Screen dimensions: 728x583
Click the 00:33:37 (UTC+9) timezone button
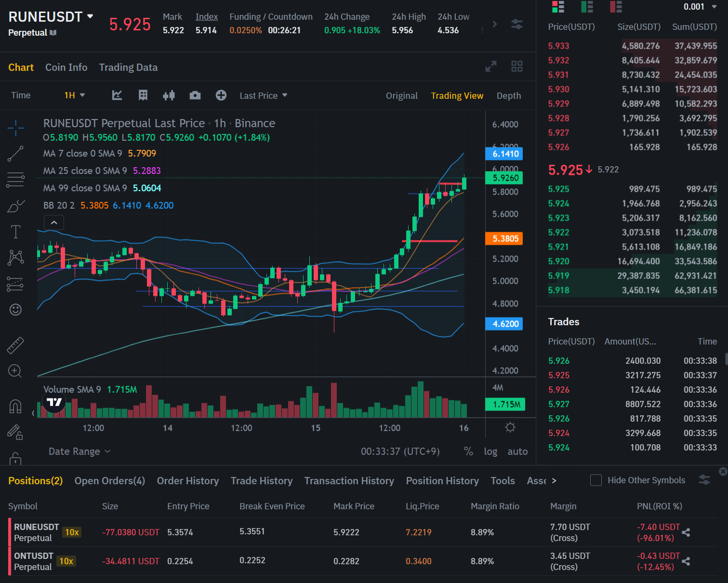tap(400, 451)
